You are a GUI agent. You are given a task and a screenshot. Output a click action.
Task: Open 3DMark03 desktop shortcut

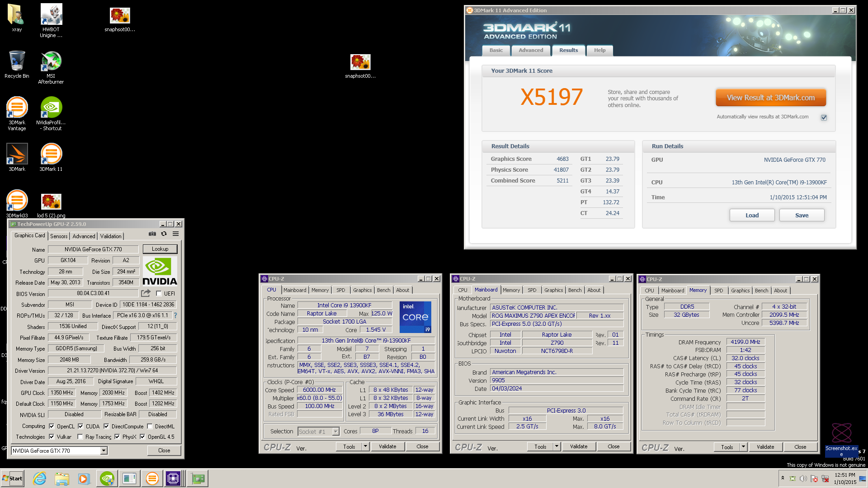tap(17, 204)
